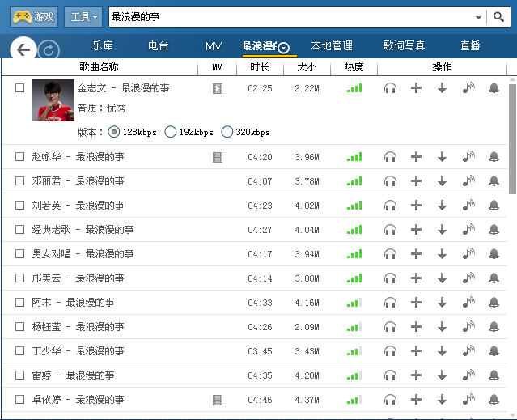
Task: Play 金志文's song with headphones icon
Action: 390,88
